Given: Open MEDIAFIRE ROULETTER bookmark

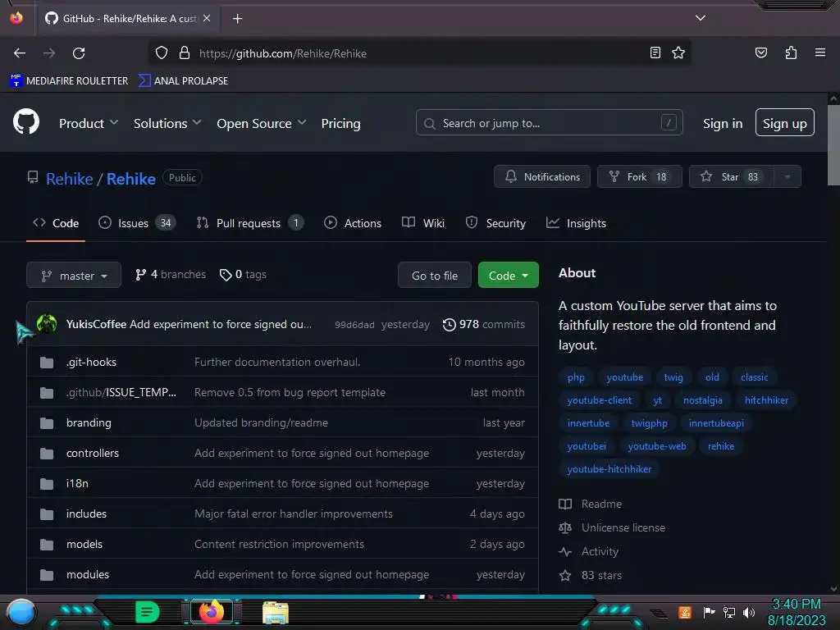Looking at the screenshot, I should [x=69, y=81].
